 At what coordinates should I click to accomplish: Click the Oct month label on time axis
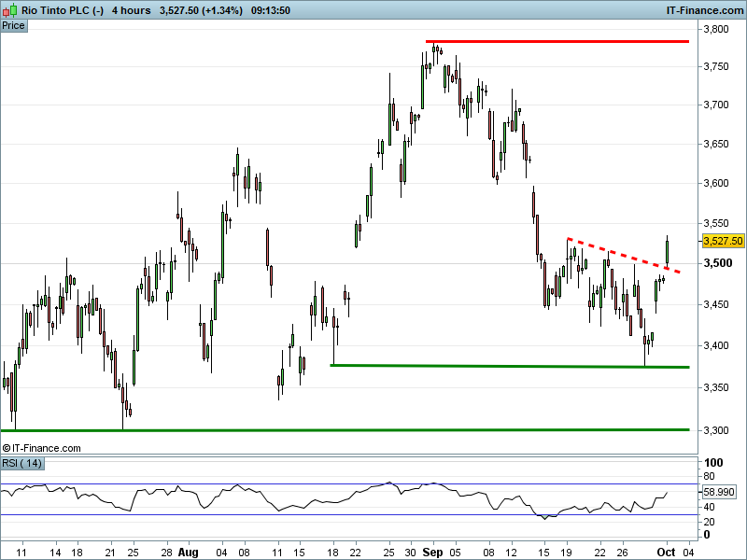tap(666, 553)
